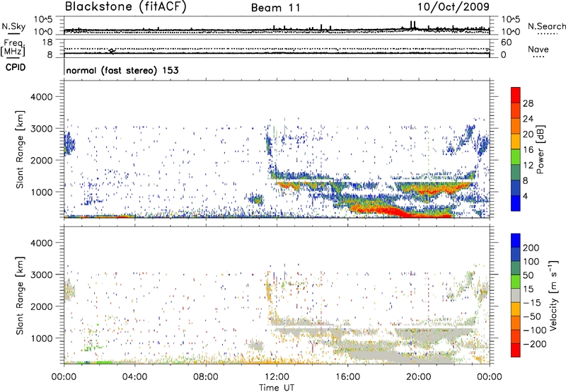566x392 pixels.
Task: Click the Power [dB] color bar label
Action: (x=540, y=149)
